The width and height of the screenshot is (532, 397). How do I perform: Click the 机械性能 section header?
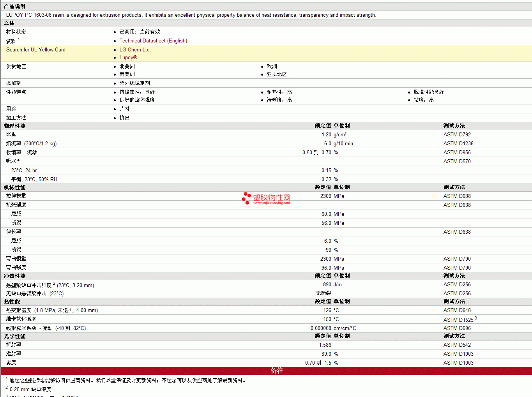(x=14, y=187)
